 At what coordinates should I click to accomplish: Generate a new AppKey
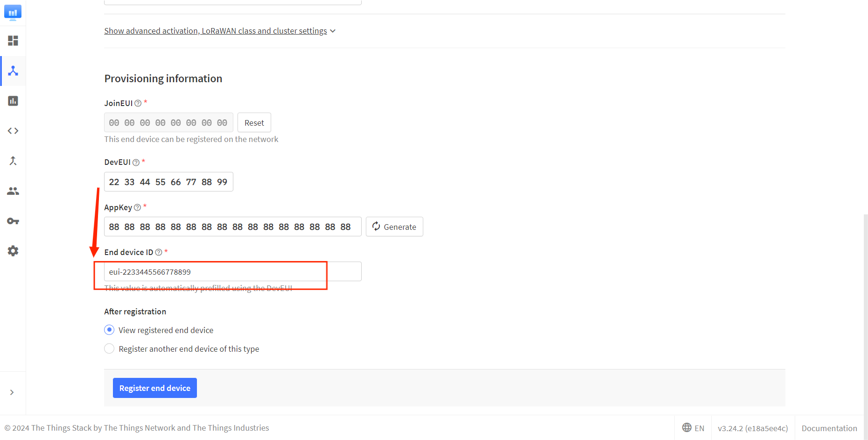pyautogui.click(x=394, y=227)
